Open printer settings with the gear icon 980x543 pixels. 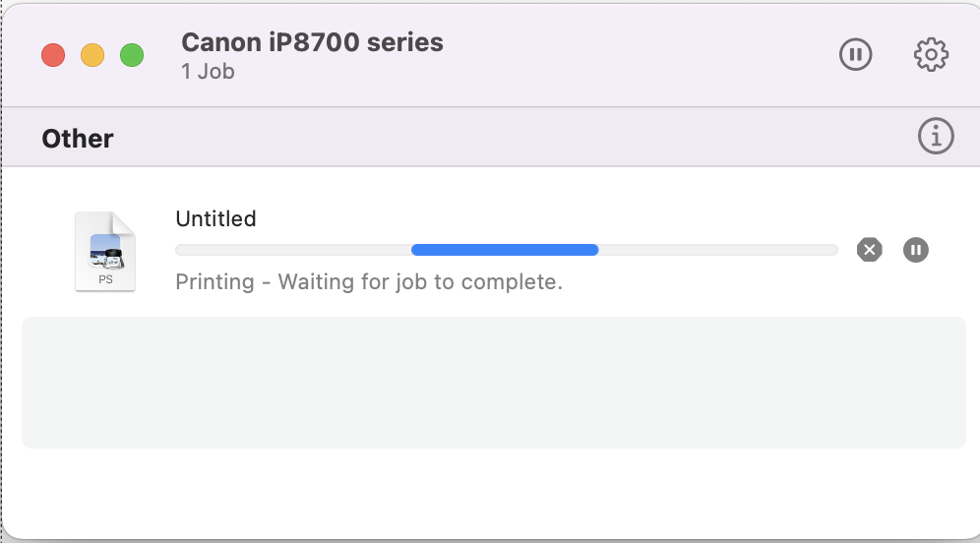coord(930,55)
